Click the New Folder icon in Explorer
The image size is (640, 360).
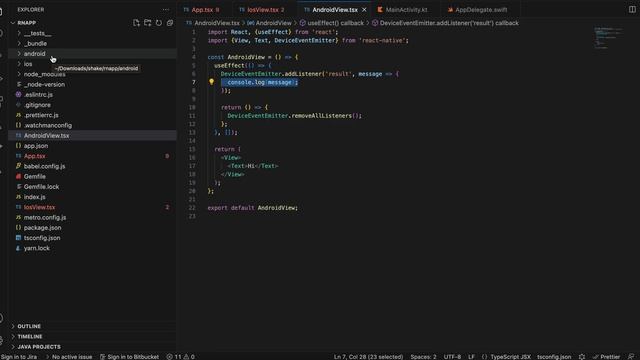pos(147,23)
